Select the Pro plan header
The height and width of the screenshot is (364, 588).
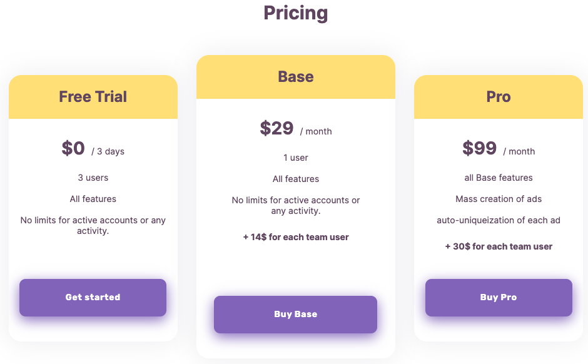[x=499, y=97]
